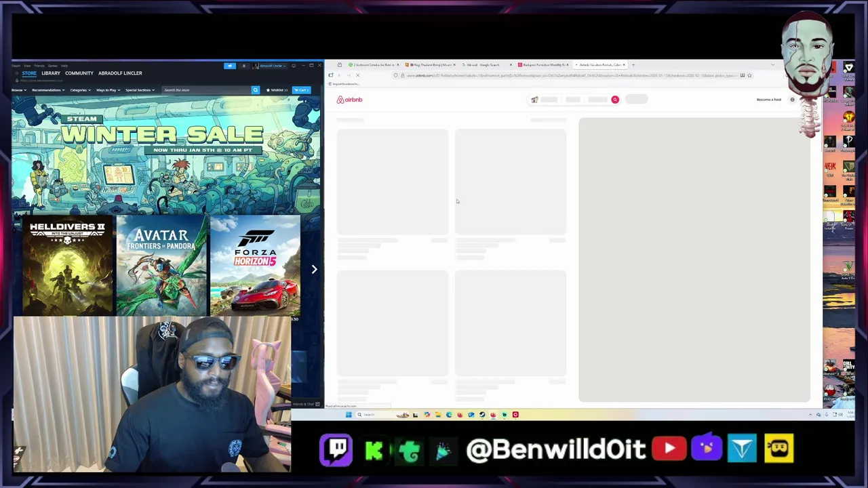Go to Steam STORE tab
The height and width of the screenshot is (488, 868).
coord(29,73)
